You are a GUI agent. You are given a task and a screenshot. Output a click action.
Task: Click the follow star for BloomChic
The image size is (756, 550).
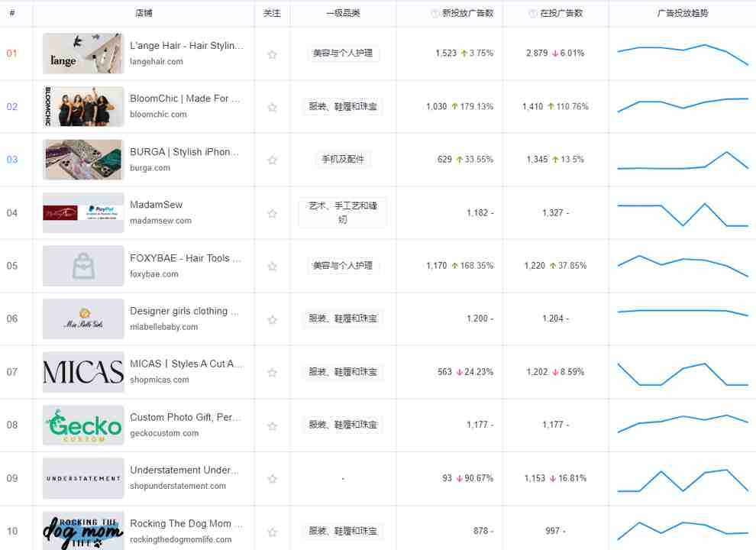[x=272, y=107]
